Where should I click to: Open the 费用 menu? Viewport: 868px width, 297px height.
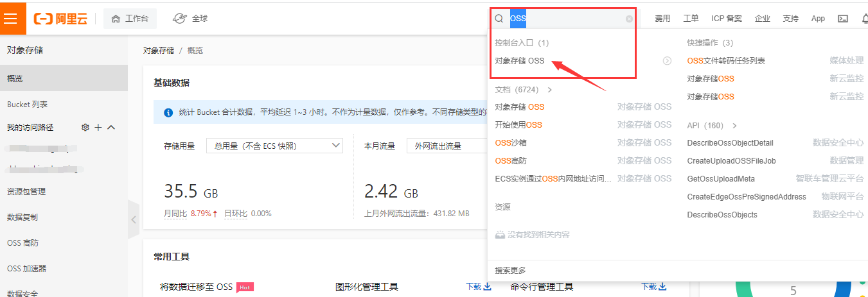tap(662, 19)
